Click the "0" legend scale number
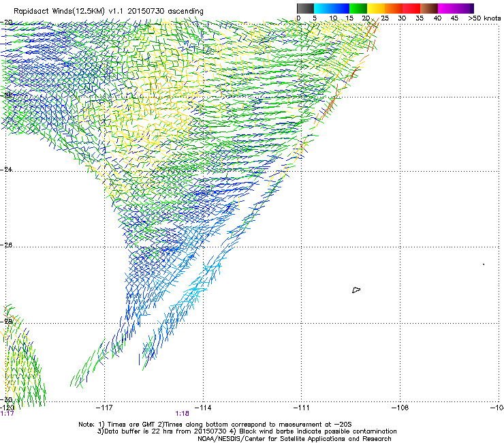504x443 pixels. click(298, 18)
